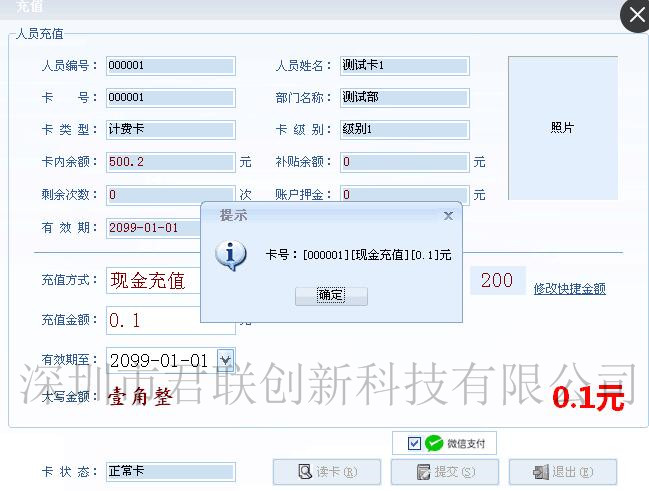Click the 充值方式 combo box
649x491 pixels.
click(153, 281)
